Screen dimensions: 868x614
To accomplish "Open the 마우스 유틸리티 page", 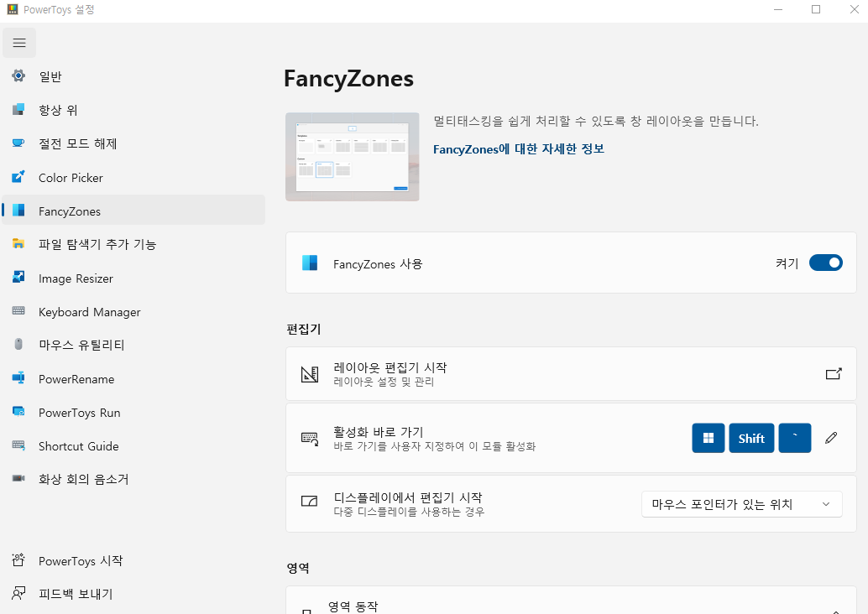I will (x=133, y=346).
